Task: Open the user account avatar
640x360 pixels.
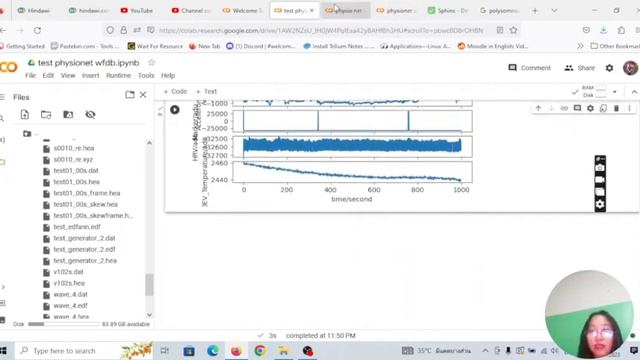Action: [x=630, y=68]
